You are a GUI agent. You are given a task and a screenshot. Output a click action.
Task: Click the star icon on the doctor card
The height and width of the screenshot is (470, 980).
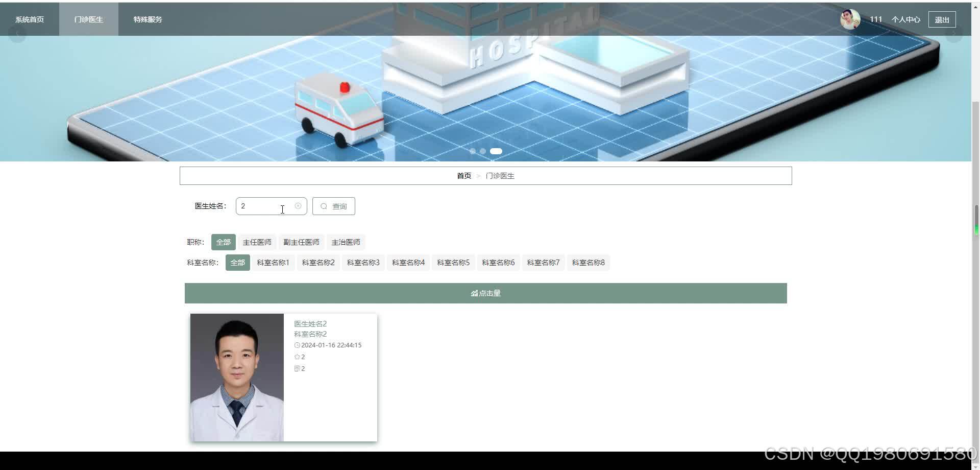click(297, 357)
